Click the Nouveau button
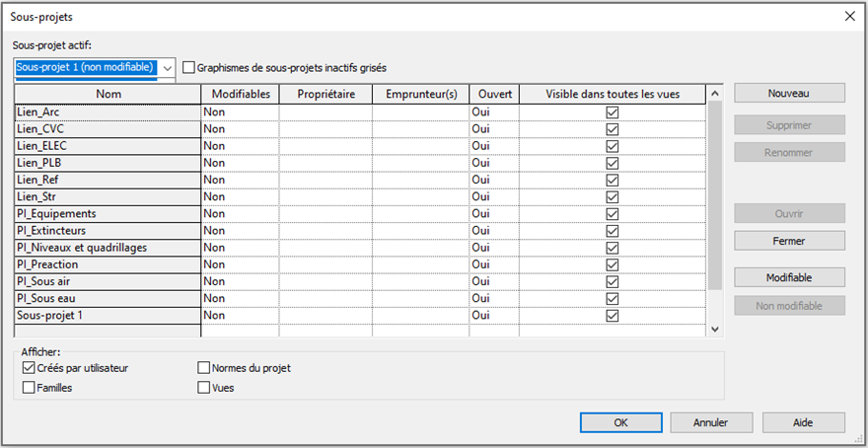The width and height of the screenshot is (868, 448). click(789, 93)
